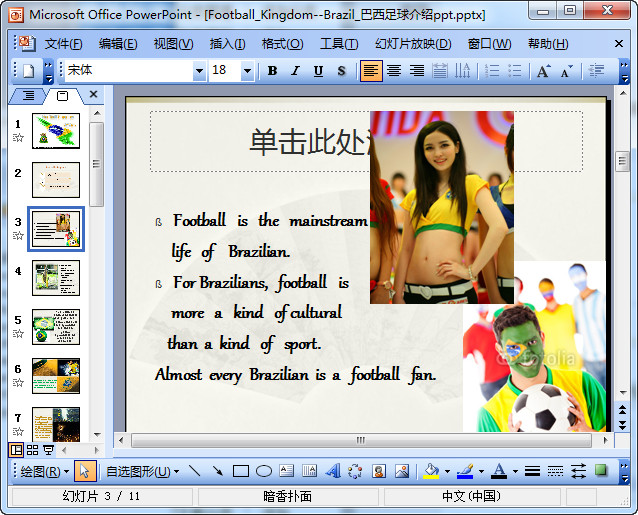Insert a vertical Text Box

point(309,471)
